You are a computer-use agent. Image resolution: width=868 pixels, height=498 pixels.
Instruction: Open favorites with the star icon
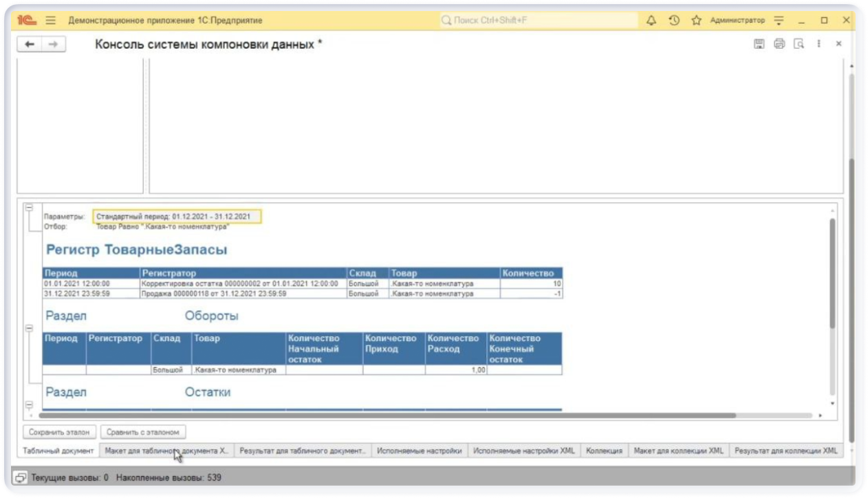696,21
